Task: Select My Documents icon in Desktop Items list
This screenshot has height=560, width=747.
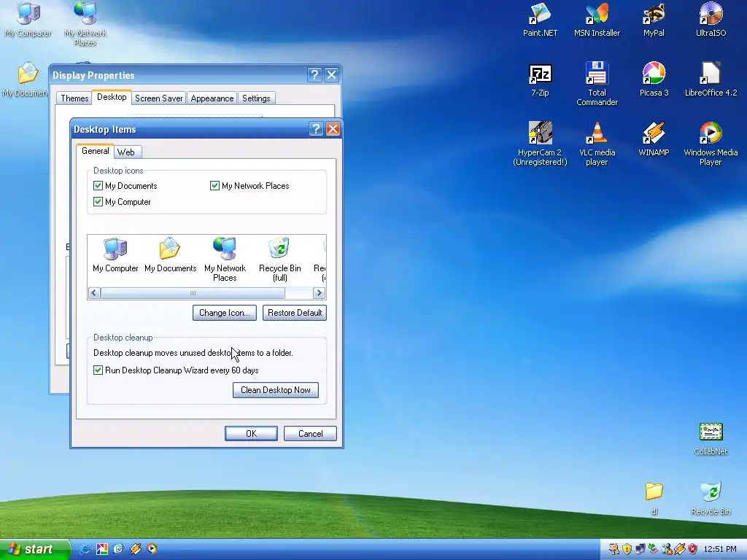Action: pyautogui.click(x=170, y=256)
